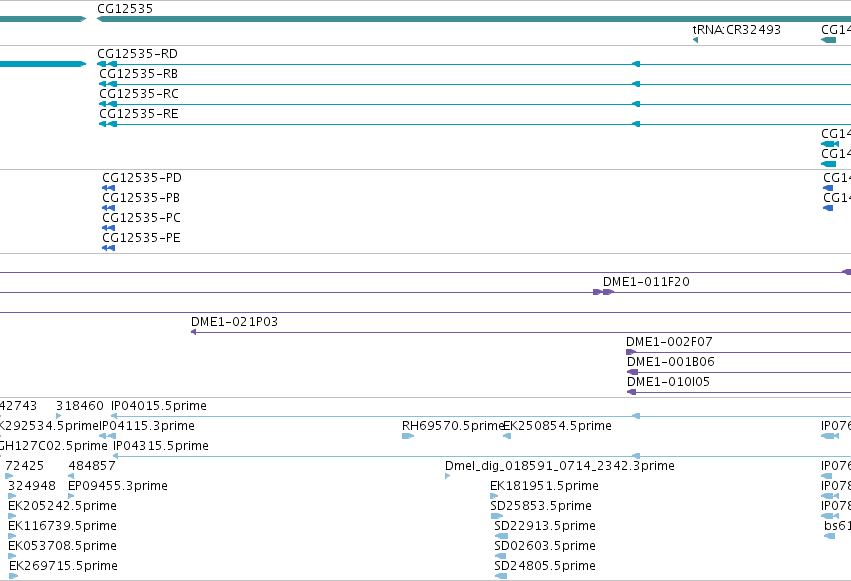Click the 484857 small arrow glyph
Viewport: 851px width, 581px height.
tap(71, 477)
